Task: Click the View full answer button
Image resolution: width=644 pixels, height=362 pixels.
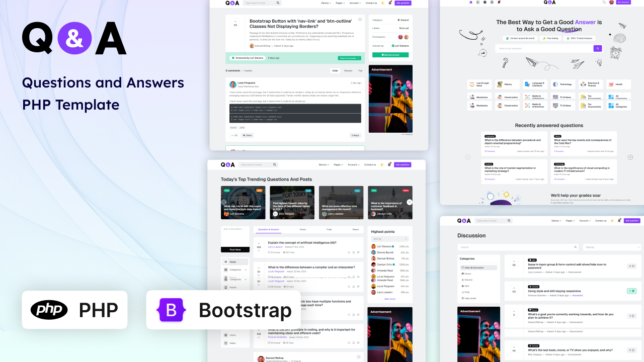Action: tap(350, 58)
